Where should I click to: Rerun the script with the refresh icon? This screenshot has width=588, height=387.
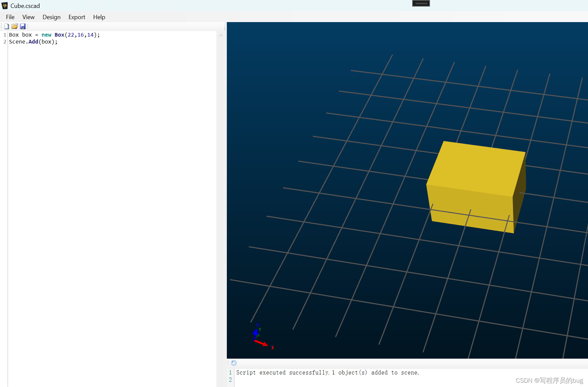click(x=234, y=363)
